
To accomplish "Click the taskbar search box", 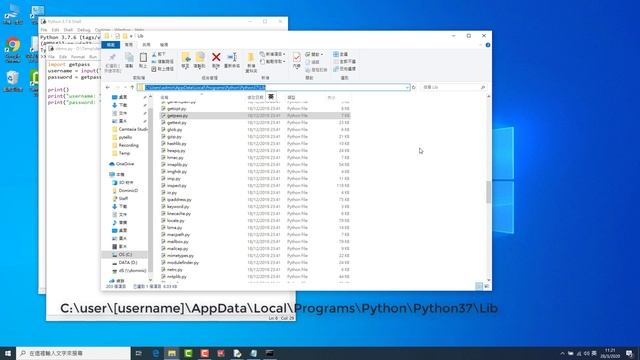I will pos(73,353).
